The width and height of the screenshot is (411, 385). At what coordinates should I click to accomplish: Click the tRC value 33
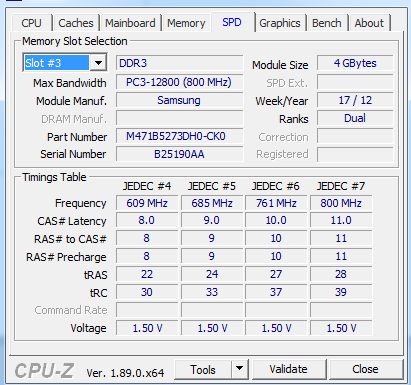212,292
